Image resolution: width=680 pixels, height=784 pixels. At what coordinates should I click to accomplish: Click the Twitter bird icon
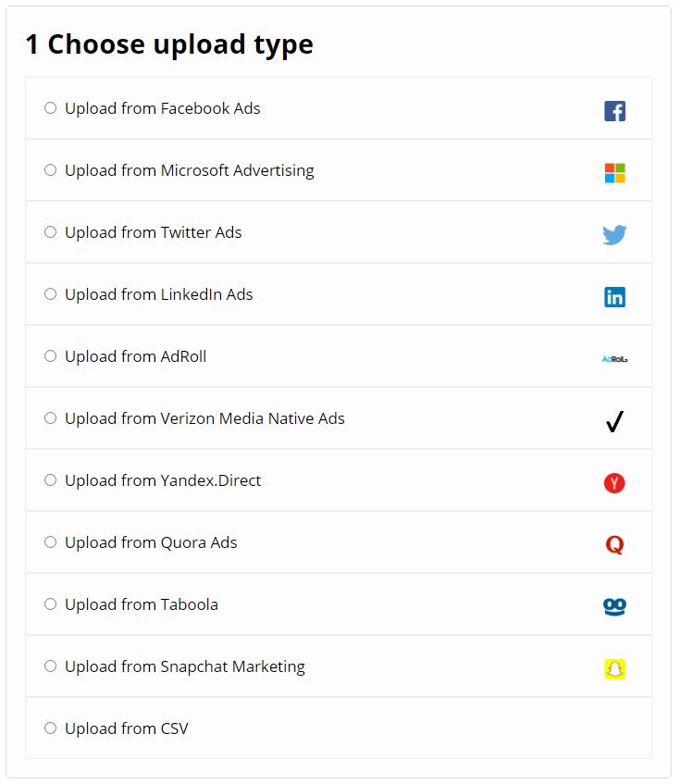point(614,235)
